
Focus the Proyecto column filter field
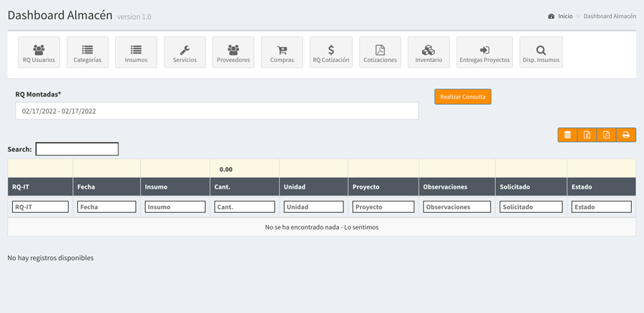click(x=383, y=207)
